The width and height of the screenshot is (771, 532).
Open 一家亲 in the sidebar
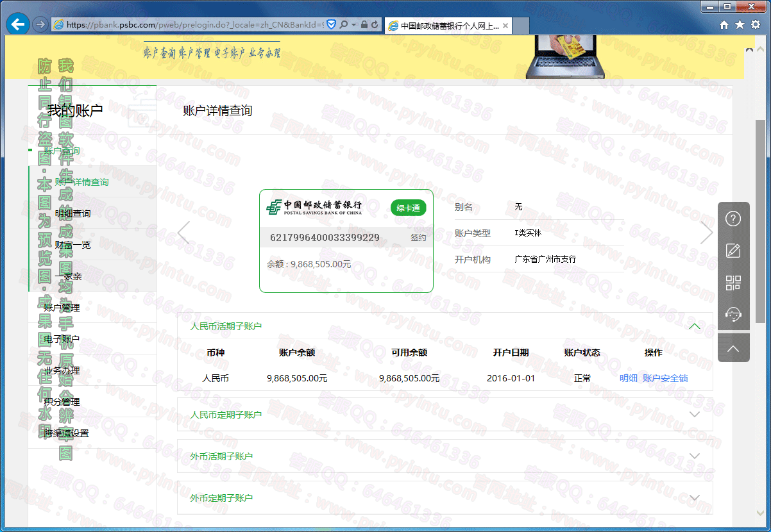click(68, 276)
